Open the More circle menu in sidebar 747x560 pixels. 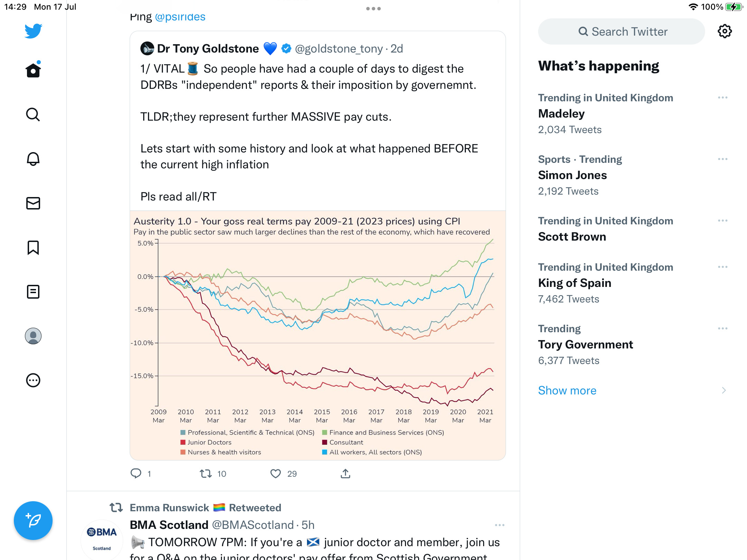33,380
